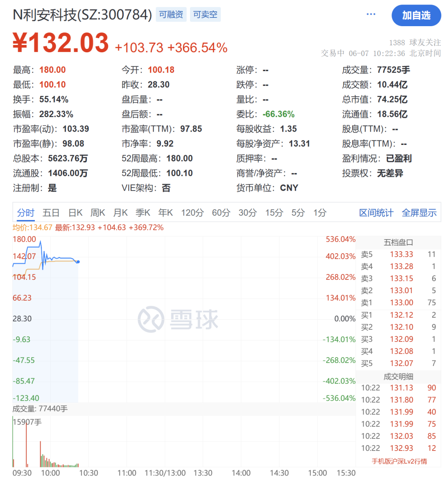Screen dimensions: 448x480
Task: Click the 可卖空 short-sellable badge
Action: [205, 14]
